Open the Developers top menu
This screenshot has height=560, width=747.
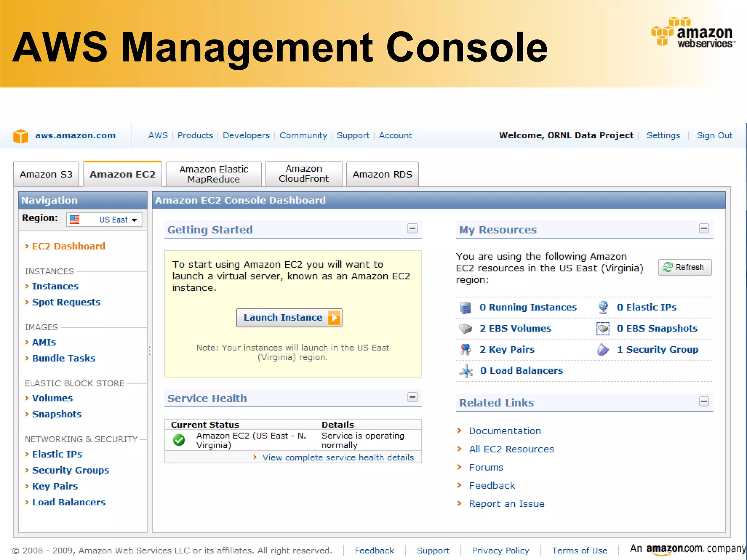[246, 135]
